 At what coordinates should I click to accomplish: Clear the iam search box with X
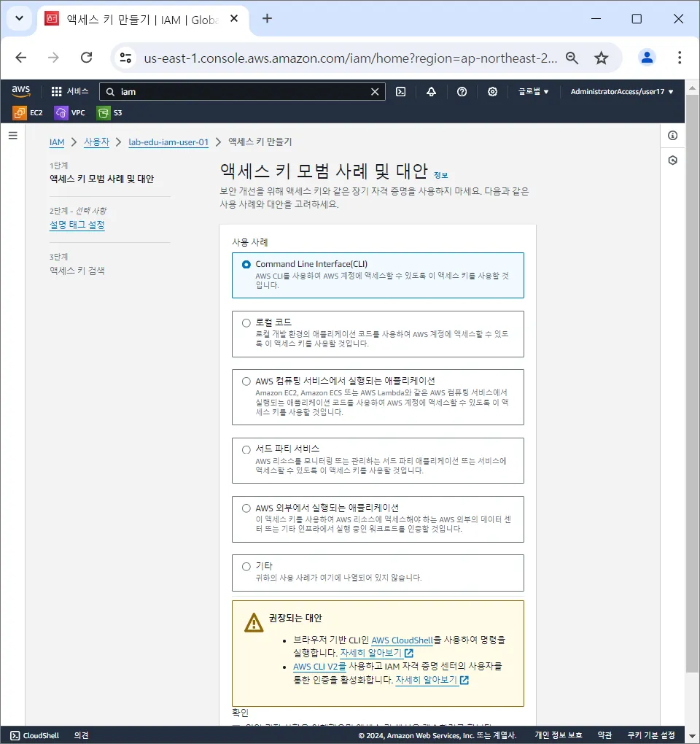pyautogui.click(x=375, y=92)
